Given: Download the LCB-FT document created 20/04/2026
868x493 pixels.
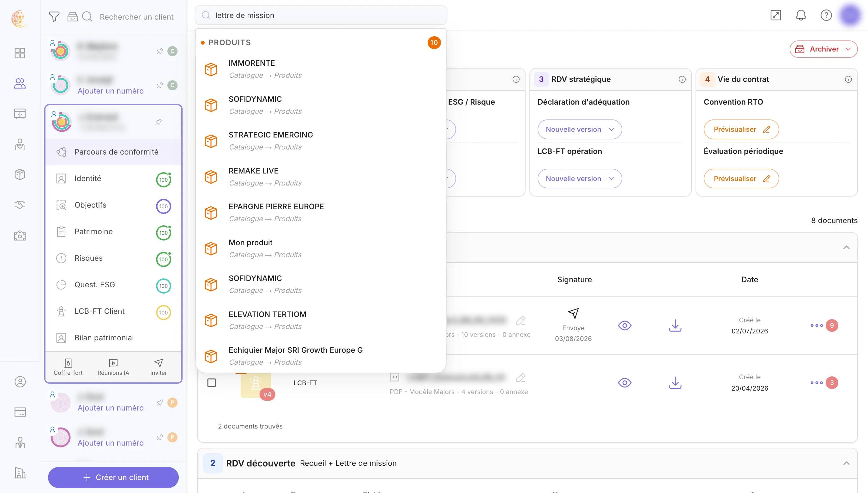Looking at the screenshot, I should (675, 383).
